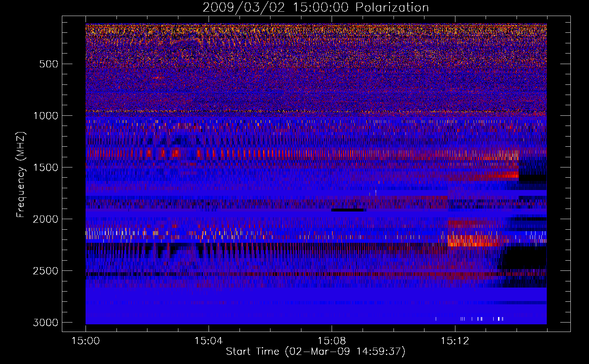Image resolution: width=589 pixels, height=364 pixels.
Task: Click the 'Start Time (02-Mar-09 14:59:37)' label
Action: click(316, 352)
